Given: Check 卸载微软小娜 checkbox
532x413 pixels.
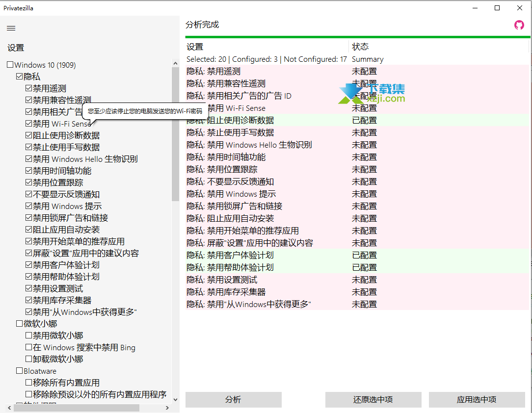Looking at the screenshot, I should click(29, 359).
